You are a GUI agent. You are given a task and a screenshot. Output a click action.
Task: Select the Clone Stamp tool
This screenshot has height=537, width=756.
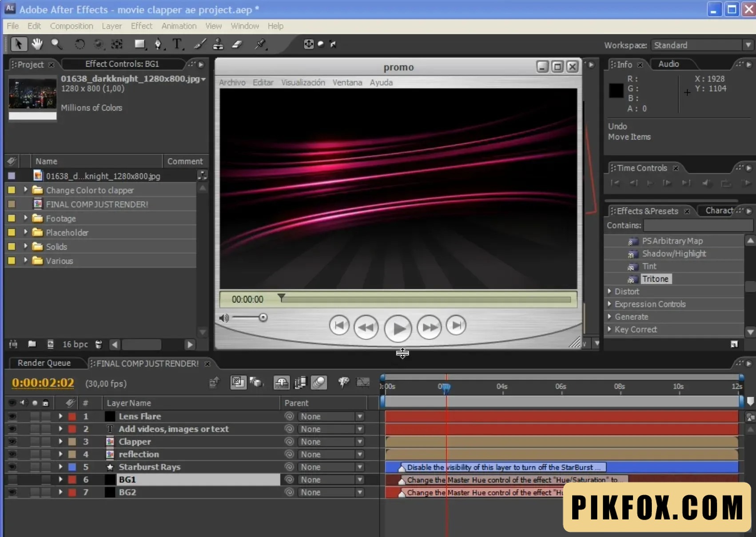pos(218,44)
